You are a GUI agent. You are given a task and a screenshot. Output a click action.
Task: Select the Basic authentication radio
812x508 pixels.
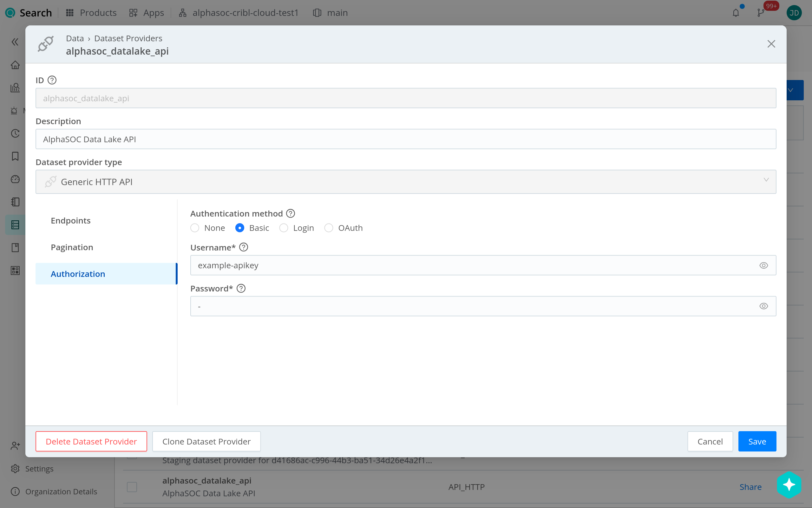[239, 228]
